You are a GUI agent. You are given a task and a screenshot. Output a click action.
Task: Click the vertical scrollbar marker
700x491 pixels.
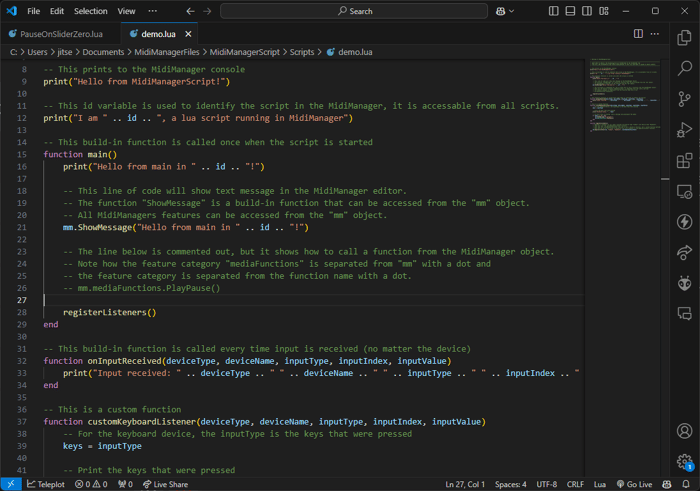(x=665, y=179)
